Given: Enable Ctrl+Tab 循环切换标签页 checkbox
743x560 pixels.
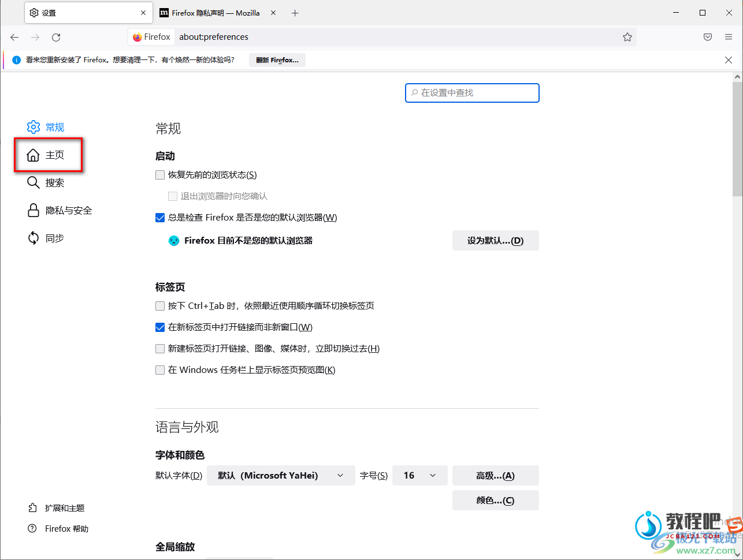Looking at the screenshot, I should click(x=160, y=306).
